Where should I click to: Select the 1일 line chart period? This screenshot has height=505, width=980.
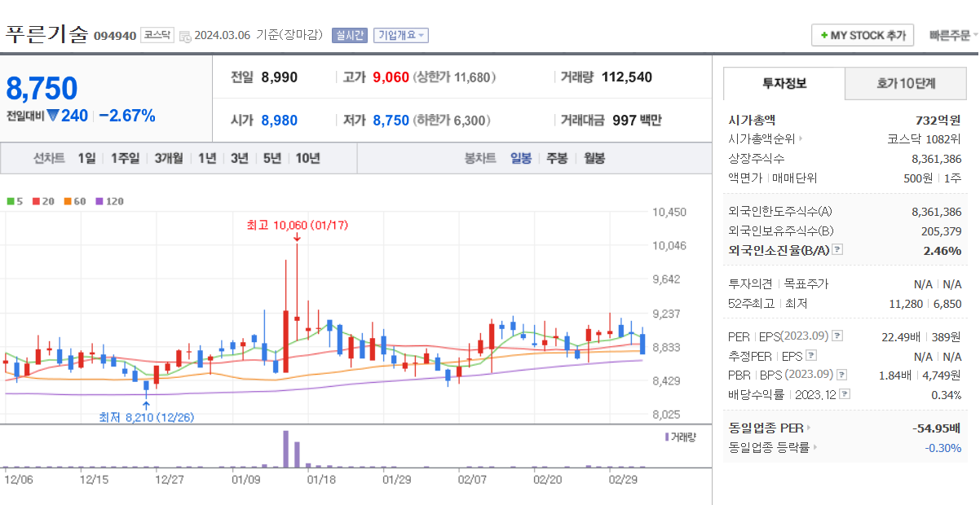(x=86, y=158)
